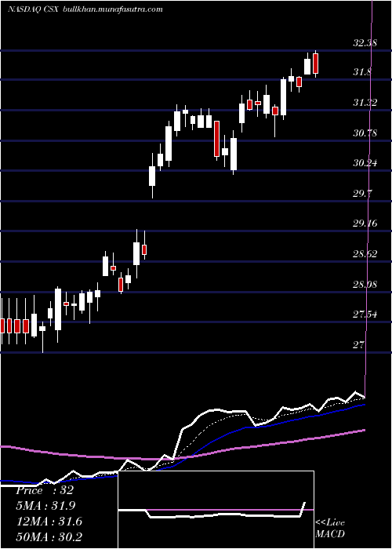This screenshot has width=392, height=549.
Task: Select the 29.7 price axis label
Action: [362, 193]
